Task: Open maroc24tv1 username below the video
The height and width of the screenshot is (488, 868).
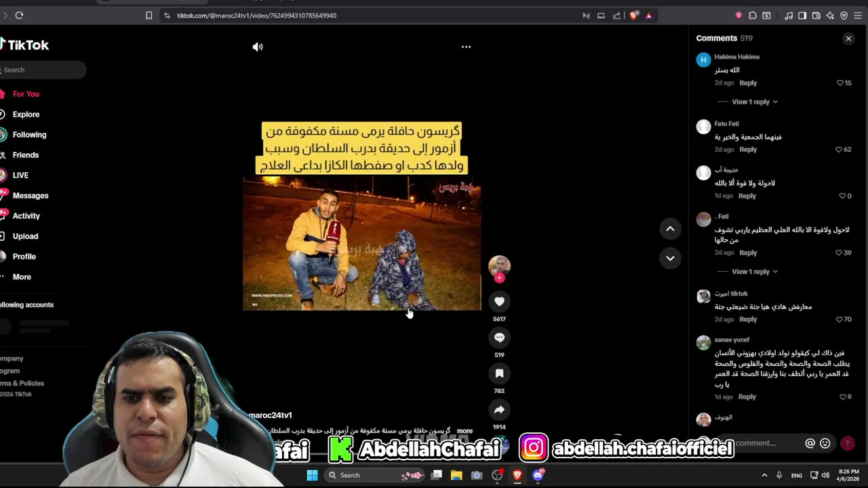Action: [270, 415]
